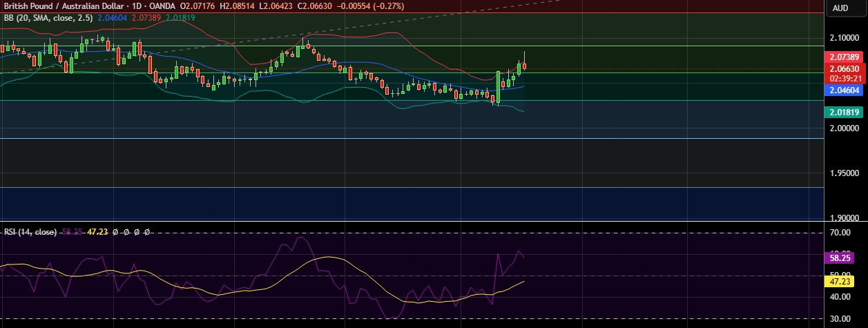Click the green 2.01819 price axis label

(x=845, y=112)
